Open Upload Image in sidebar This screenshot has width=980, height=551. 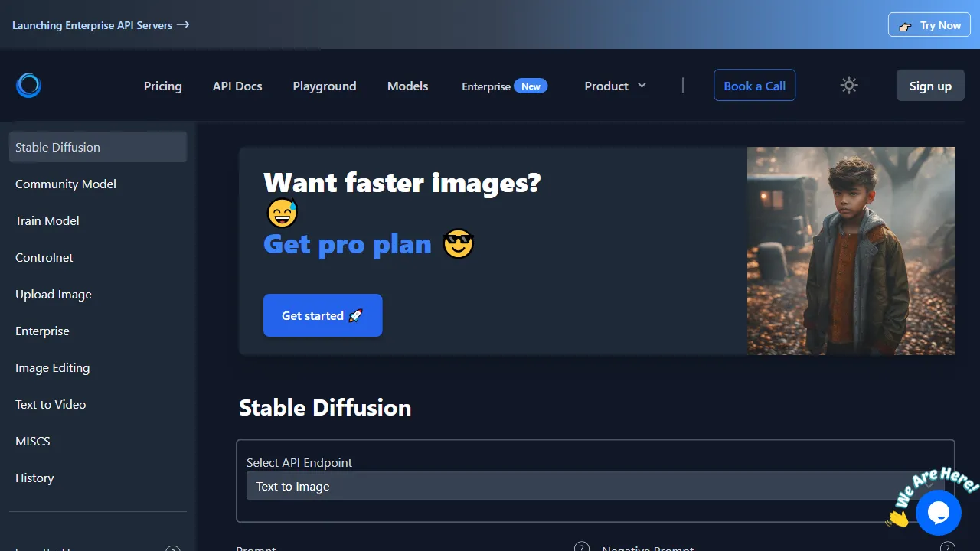pos(98,294)
